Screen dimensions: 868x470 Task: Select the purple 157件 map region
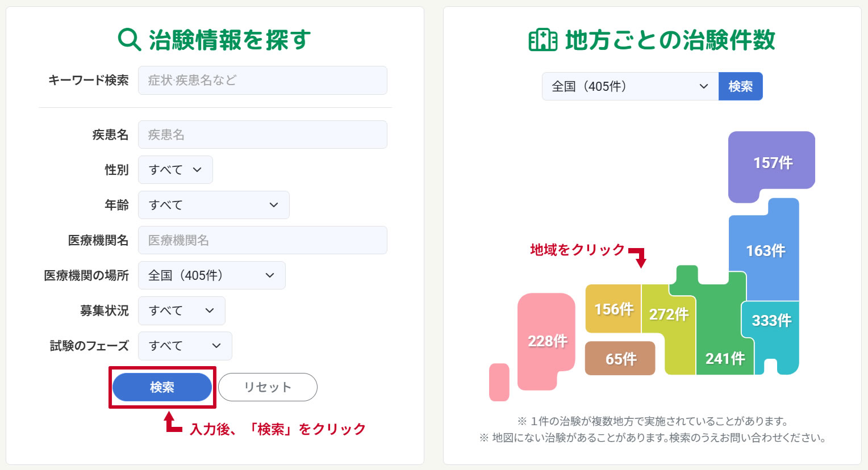pyautogui.click(x=771, y=163)
